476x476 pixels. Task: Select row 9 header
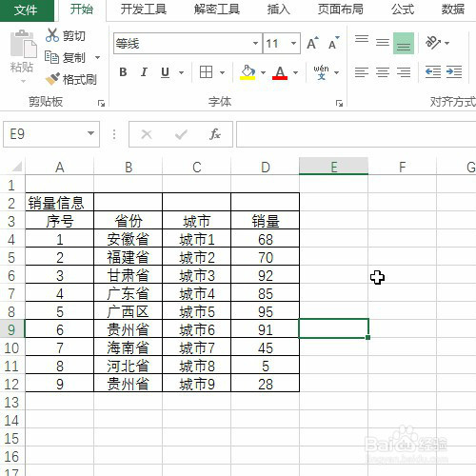pyautogui.click(x=12, y=329)
